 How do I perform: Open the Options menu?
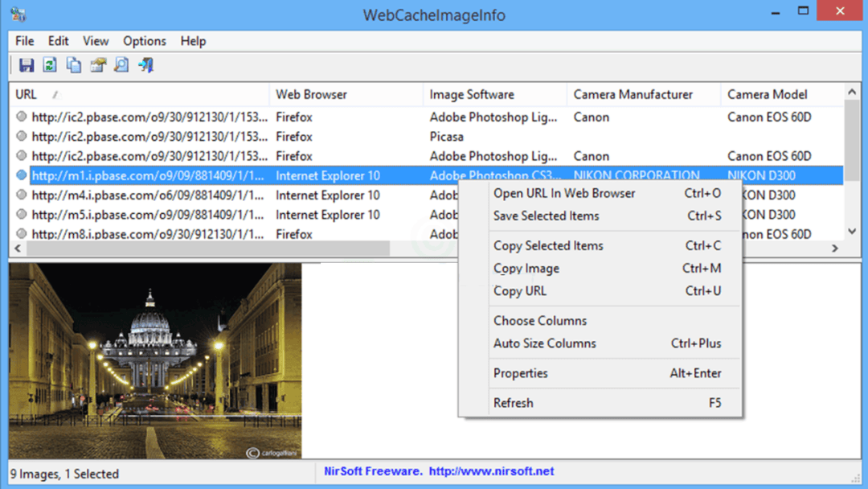(x=145, y=41)
